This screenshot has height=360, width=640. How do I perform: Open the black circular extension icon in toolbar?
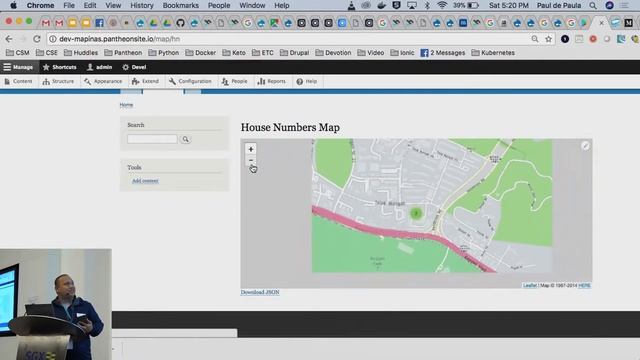tap(565, 39)
